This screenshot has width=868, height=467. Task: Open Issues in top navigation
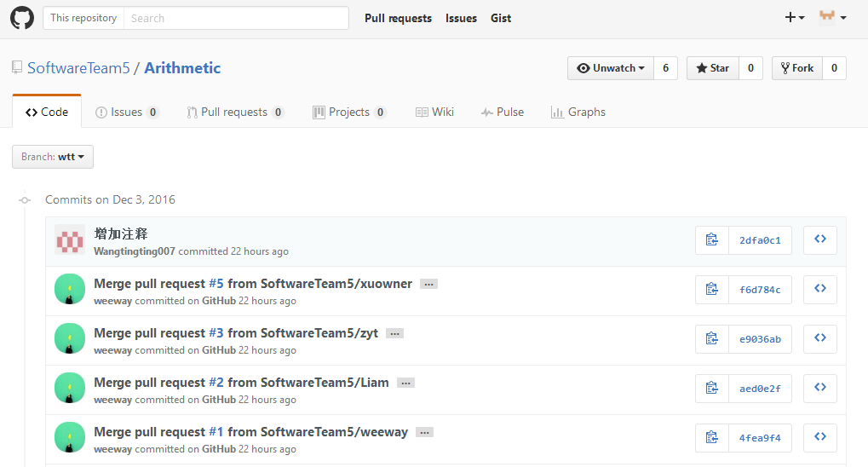click(461, 18)
